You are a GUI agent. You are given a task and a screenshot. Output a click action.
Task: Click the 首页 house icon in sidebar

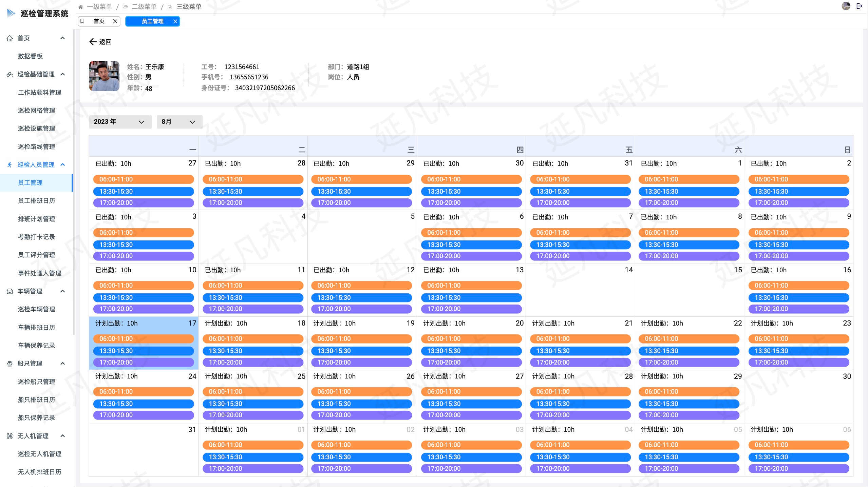point(10,38)
